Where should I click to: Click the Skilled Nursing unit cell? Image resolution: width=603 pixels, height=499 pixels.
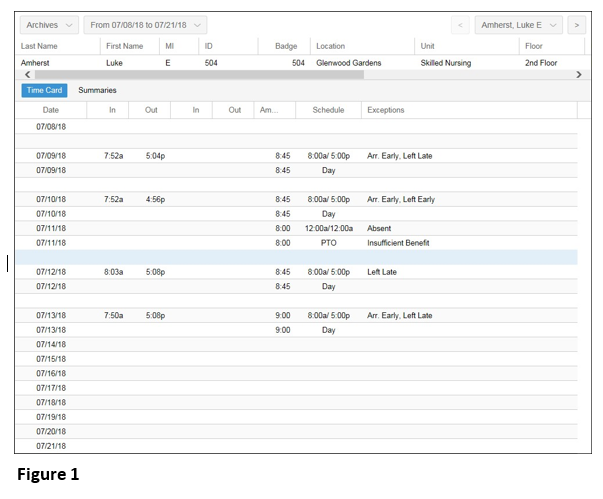click(445, 63)
